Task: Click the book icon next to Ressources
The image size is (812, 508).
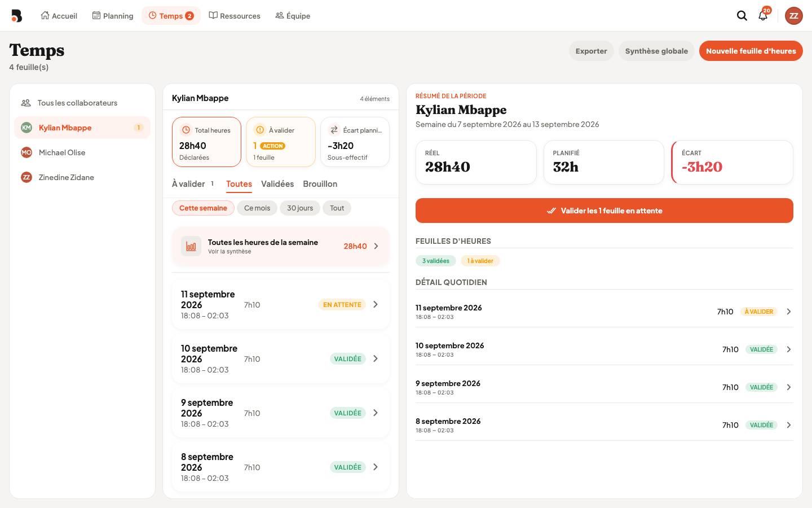Action: tap(213, 16)
